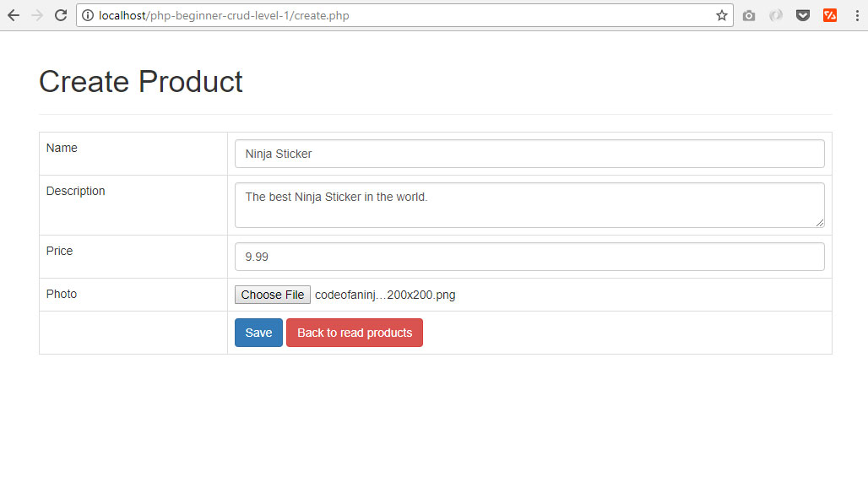Click the blue Save button
Screen dimensions: 868x504
point(258,332)
